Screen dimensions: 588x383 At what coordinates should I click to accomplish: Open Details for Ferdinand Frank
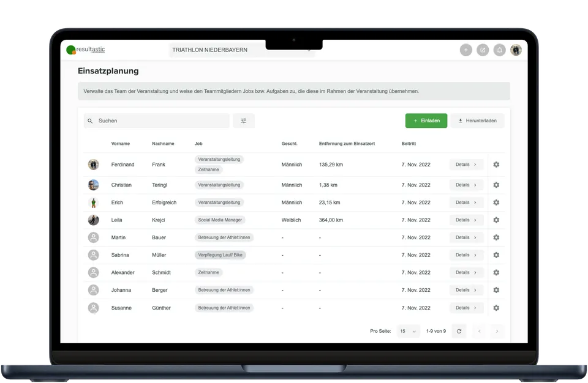pyautogui.click(x=466, y=165)
